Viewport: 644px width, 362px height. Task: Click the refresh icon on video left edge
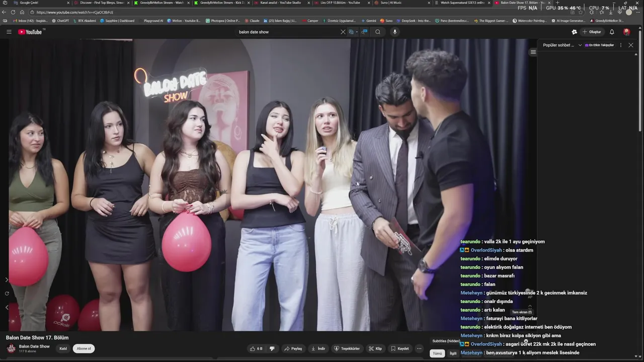point(7,294)
